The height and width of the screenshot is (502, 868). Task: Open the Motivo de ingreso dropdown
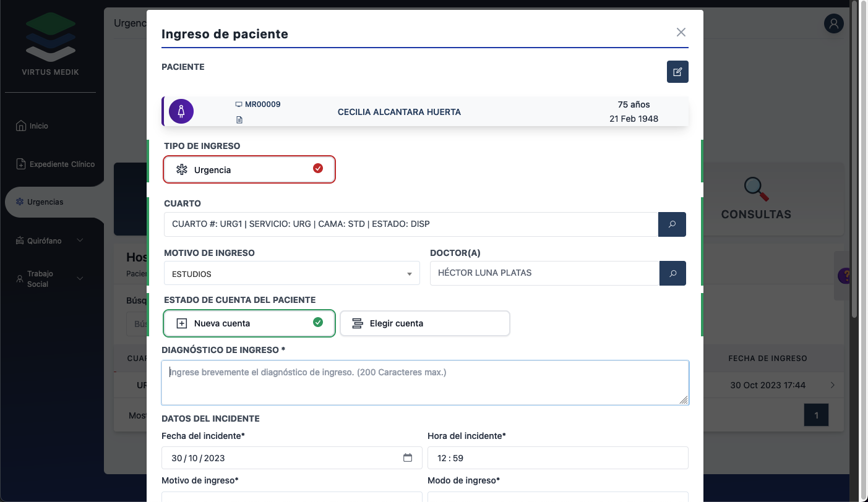click(x=291, y=273)
